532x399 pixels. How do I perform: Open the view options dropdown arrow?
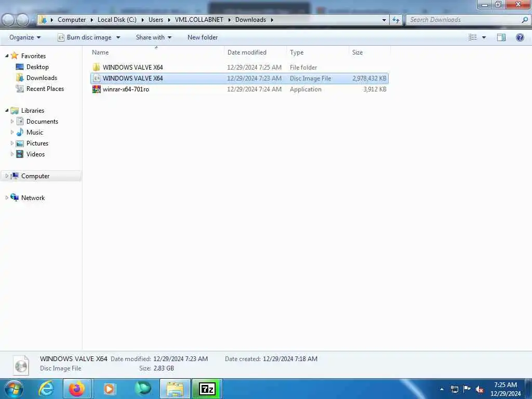(x=484, y=37)
